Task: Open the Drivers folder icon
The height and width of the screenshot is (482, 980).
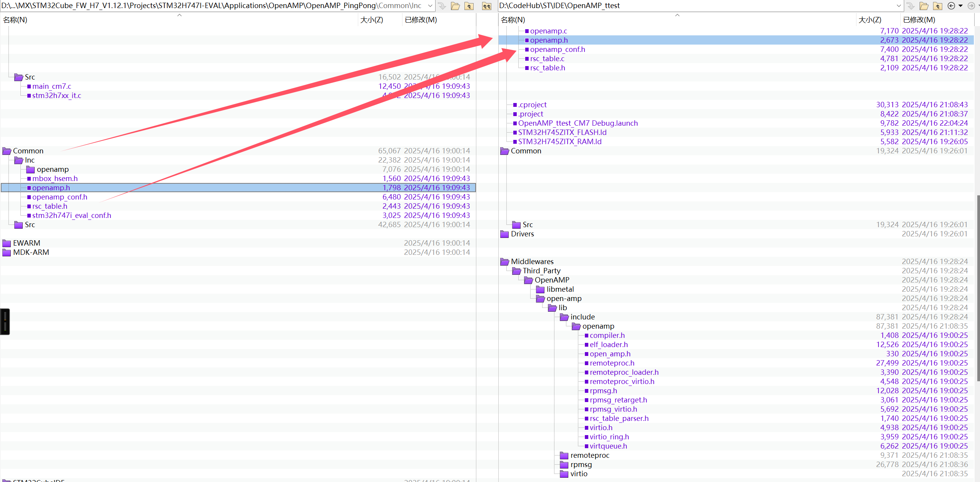Action: pyautogui.click(x=504, y=234)
